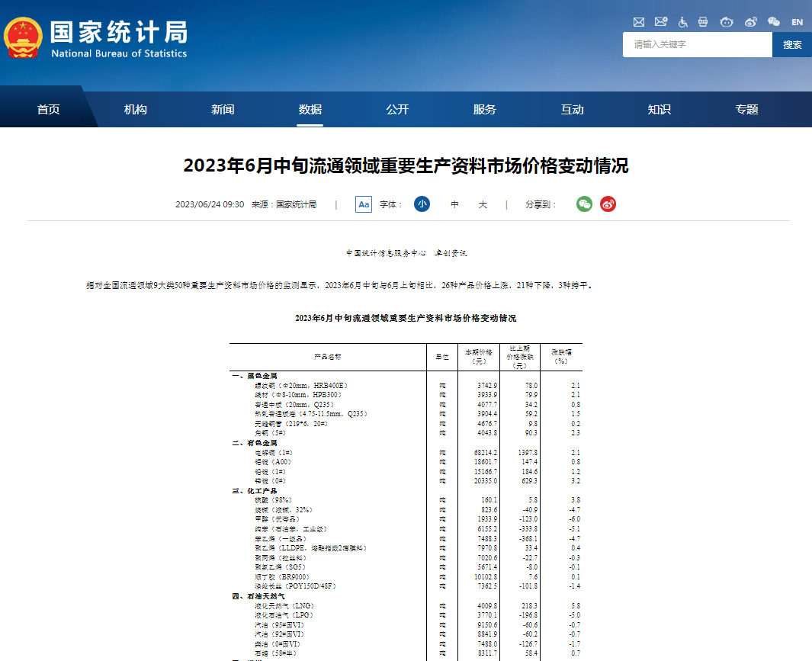Select the 大 large font size option
812x661 pixels.
click(x=483, y=204)
